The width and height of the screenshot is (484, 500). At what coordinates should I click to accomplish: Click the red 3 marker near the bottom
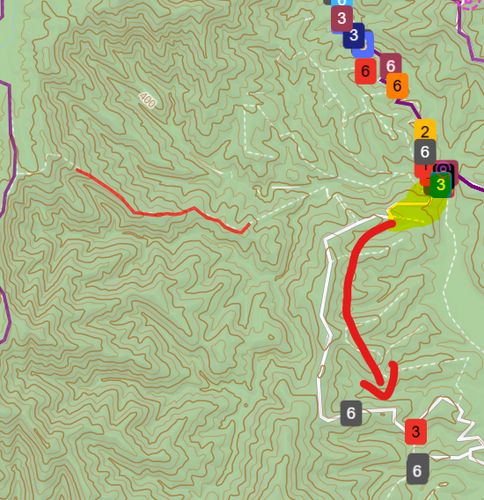tap(415, 432)
